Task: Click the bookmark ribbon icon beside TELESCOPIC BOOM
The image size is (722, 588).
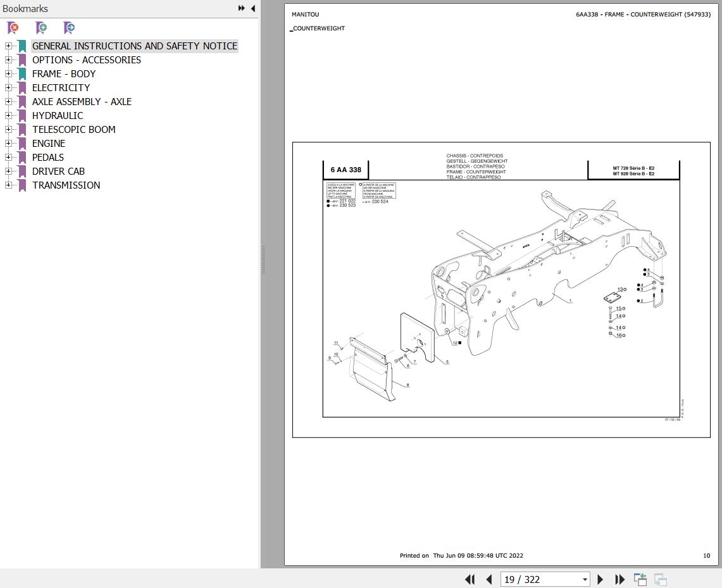Action: click(x=22, y=129)
